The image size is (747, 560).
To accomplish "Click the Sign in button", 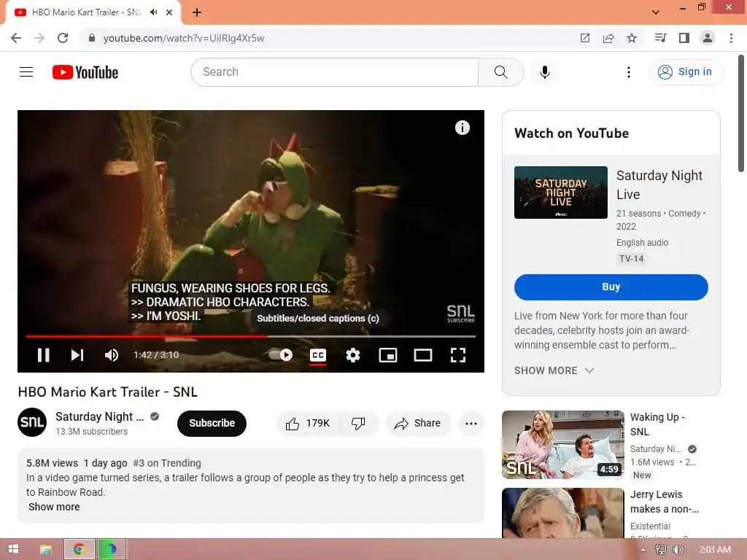I will [x=686, y=72].
